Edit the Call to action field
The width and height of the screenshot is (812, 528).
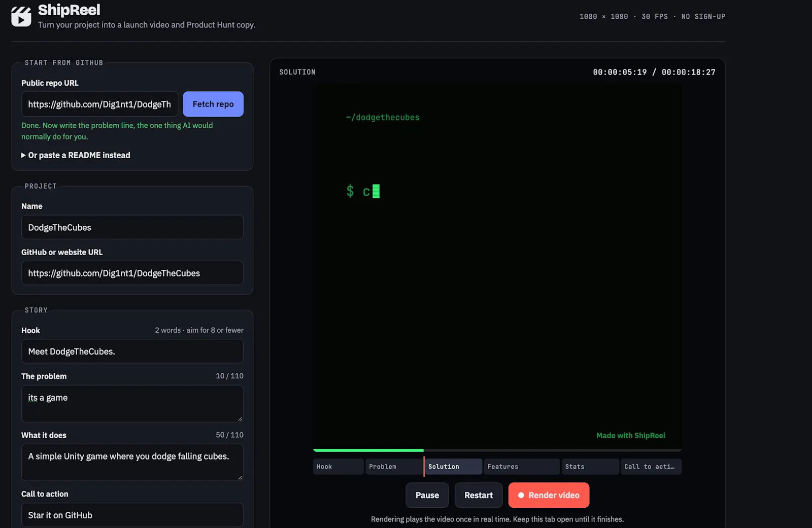click(x=132, y=515)
